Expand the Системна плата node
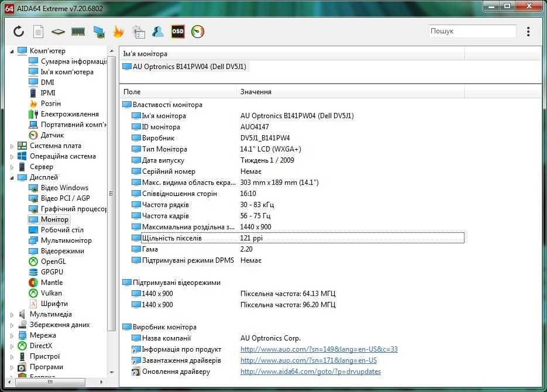Screen dimensions: 547x392 click(12, 146)
